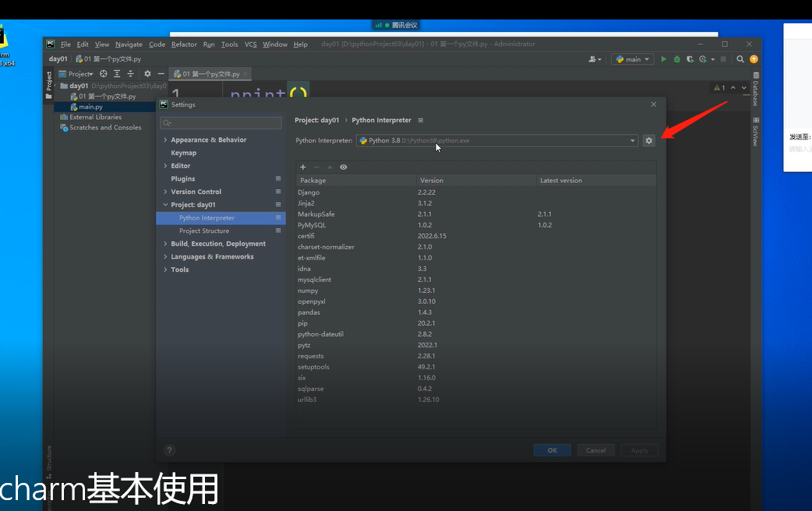Open the Tools menu in menu bar
Viewport: 812px width, 511px height.
[229, 44]
